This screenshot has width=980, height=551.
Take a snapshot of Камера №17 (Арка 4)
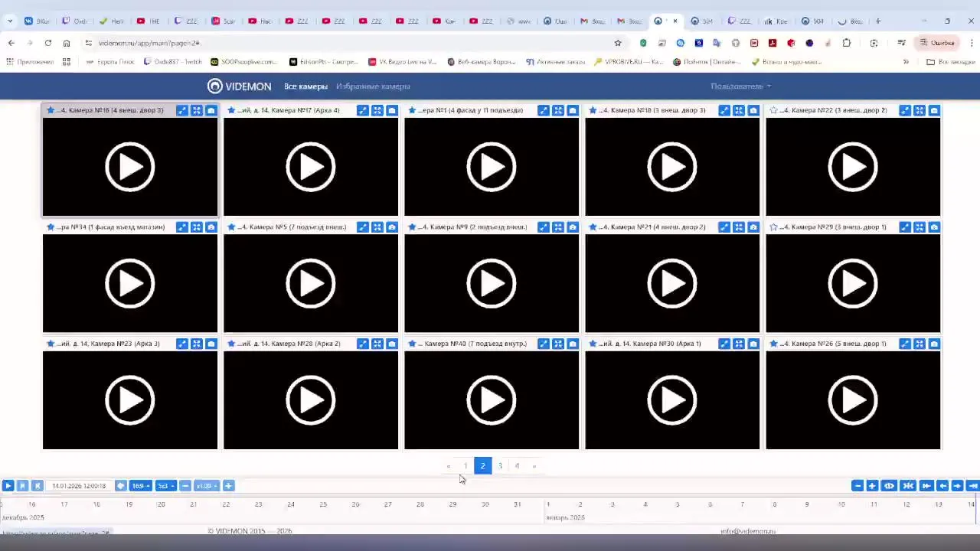(392, 110)
